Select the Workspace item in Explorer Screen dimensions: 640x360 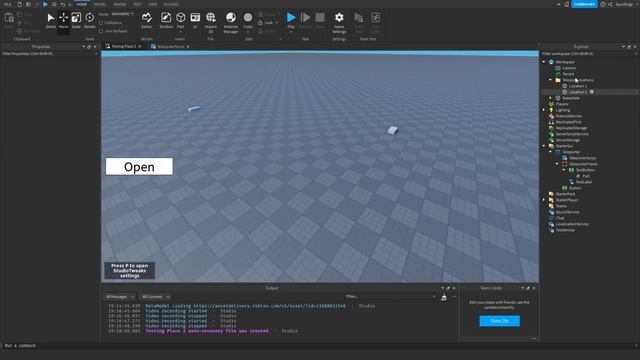point(565,62)
